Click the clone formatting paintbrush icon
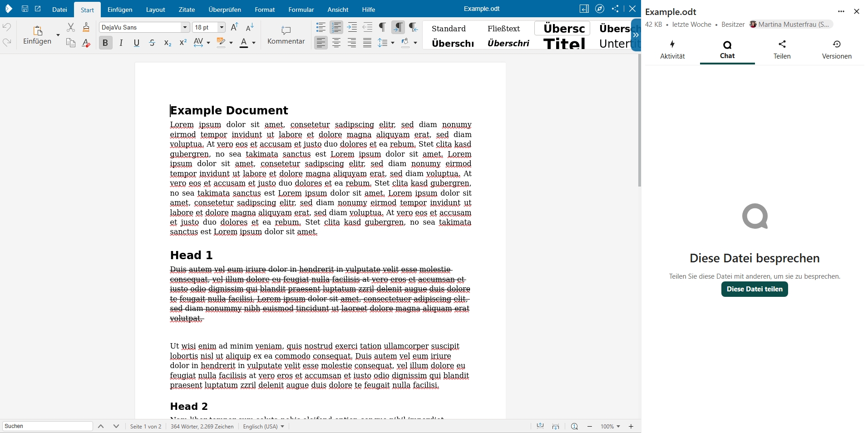 (86, 27)
